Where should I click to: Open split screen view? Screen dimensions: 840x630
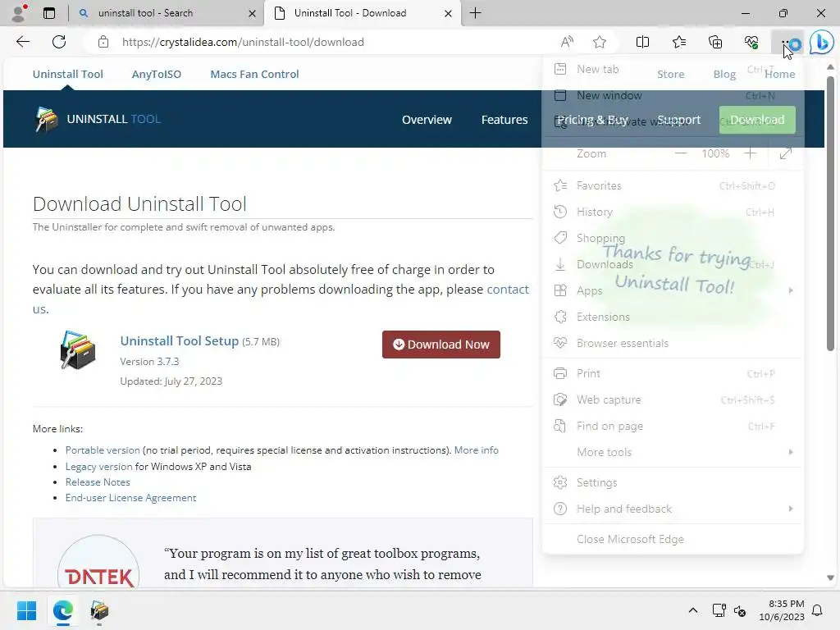click(x=642, y=42)
